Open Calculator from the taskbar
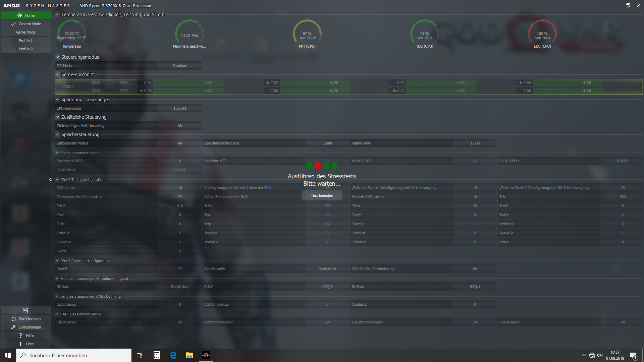Viewport: 644px width, 362px height. click(x=156, y=355)
